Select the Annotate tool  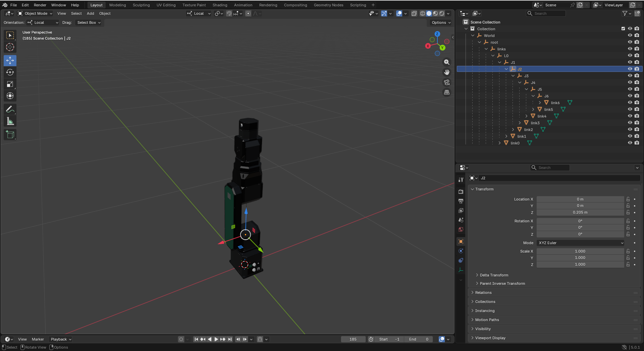pyautogui.click(x=10, y=109)
